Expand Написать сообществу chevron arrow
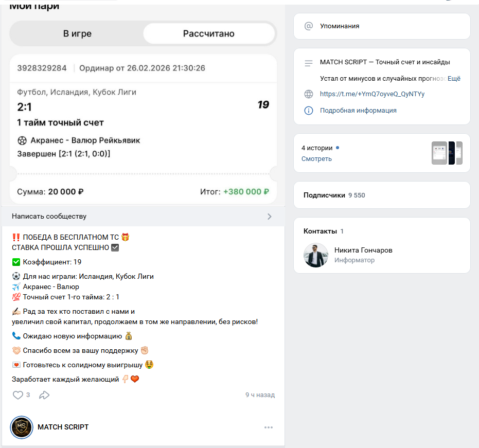Viewport: 479px width, 448px height. click(269, 217)
